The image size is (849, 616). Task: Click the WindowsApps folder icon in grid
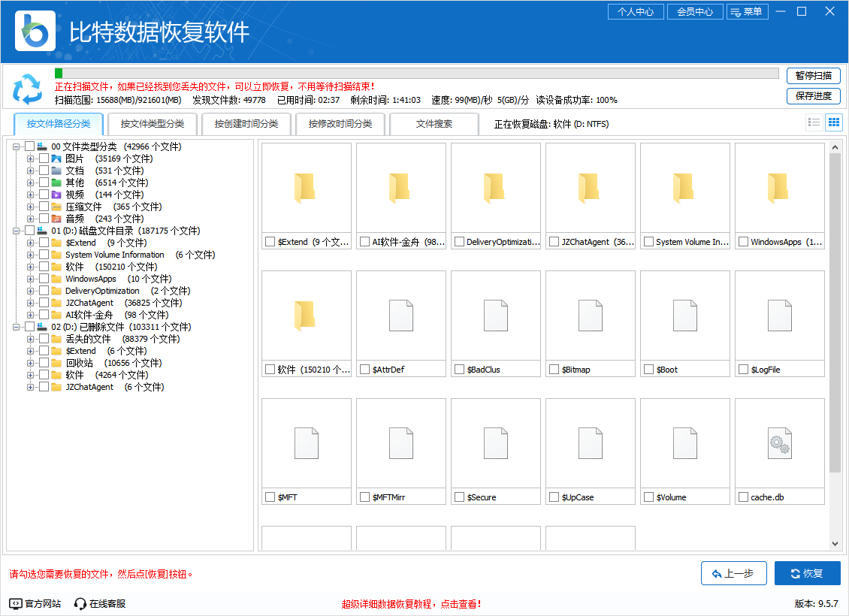779,188
